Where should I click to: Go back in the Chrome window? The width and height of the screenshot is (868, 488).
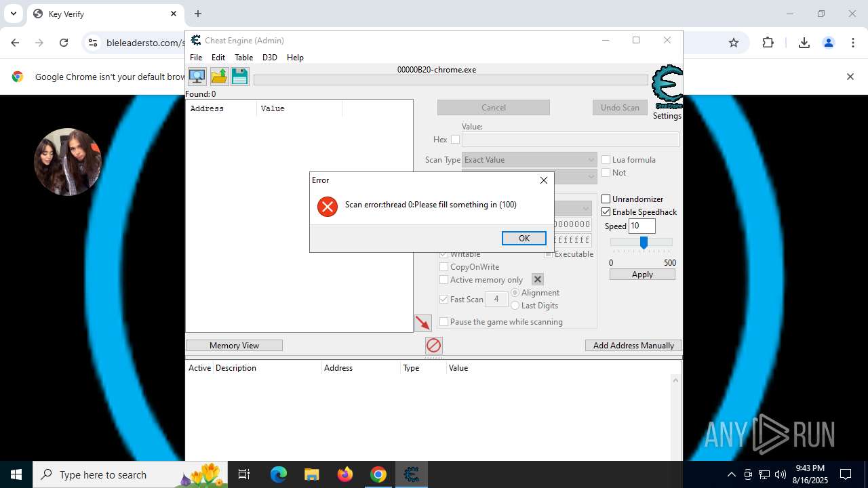(x=15, y=43)
